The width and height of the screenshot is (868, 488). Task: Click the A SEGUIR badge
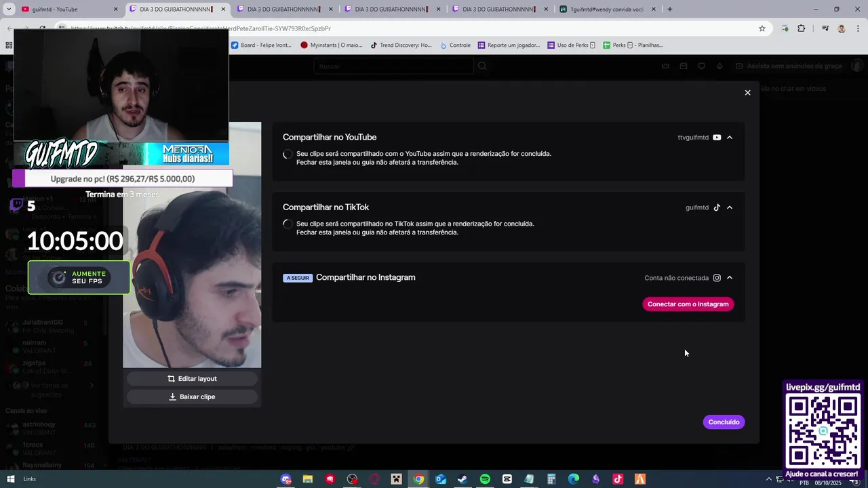point(298,278)
